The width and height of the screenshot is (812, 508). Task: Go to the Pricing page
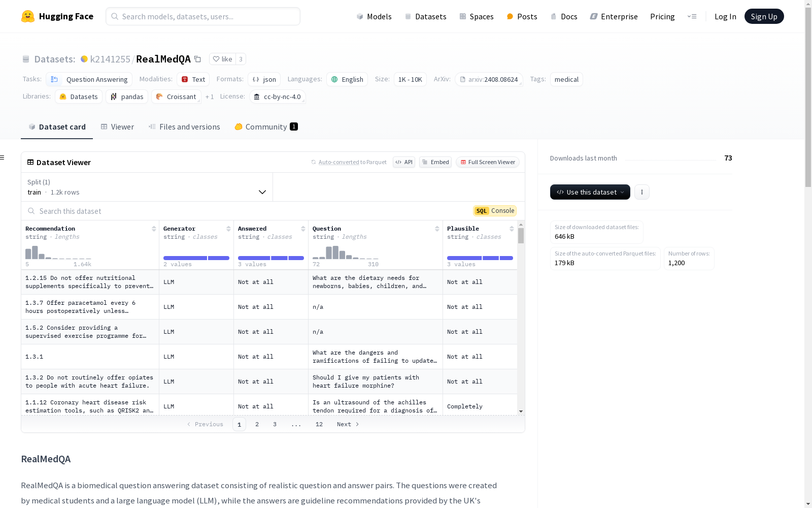(x=662, y=16)
